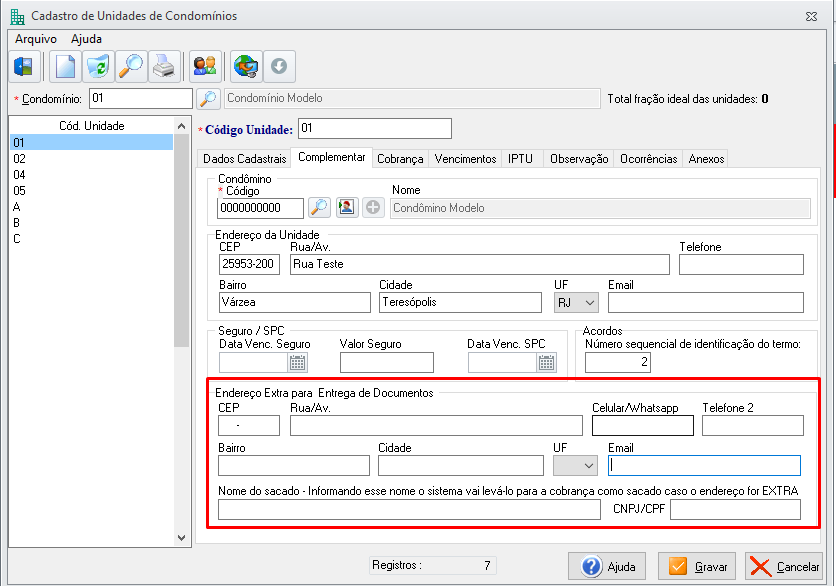Click the Cód. Unidade column header
The height and width of the screenshot is (586, 836).
pos(92,126)
